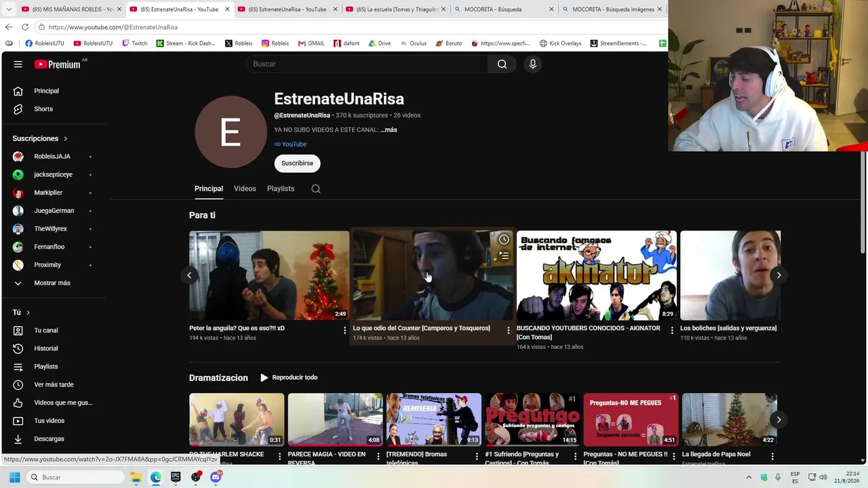Open the AKINATOR video thumbnail
This screenshot has width=868, height=488.
tap(596, 275)
